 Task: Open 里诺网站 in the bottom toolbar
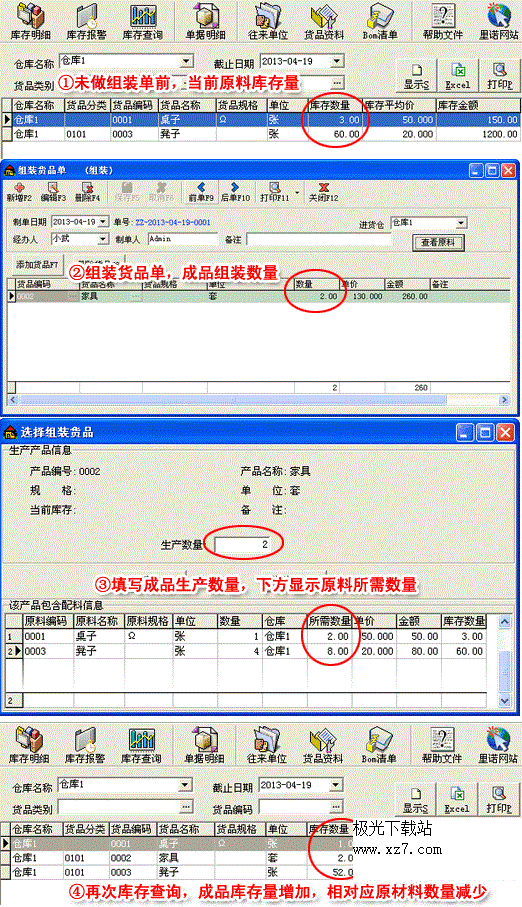click(x=498, y=745)
